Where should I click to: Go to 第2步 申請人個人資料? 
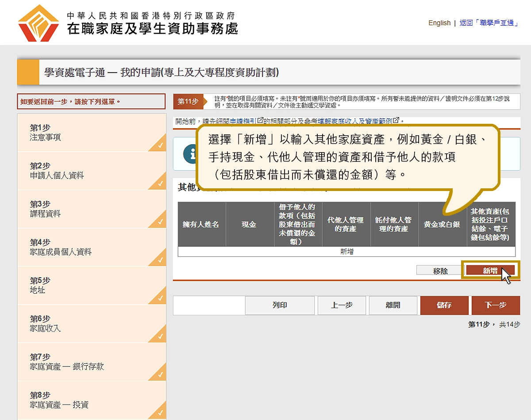click(57, 171)
